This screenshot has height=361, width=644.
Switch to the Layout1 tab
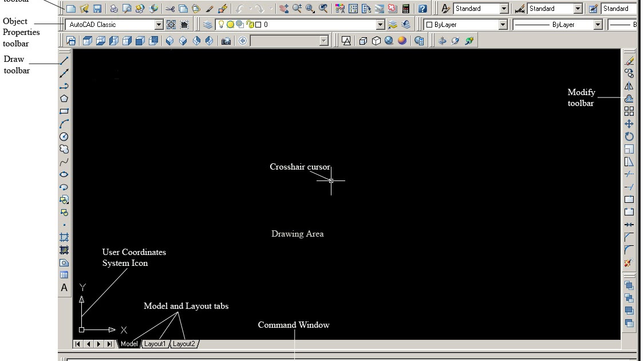tap(155, 344)
